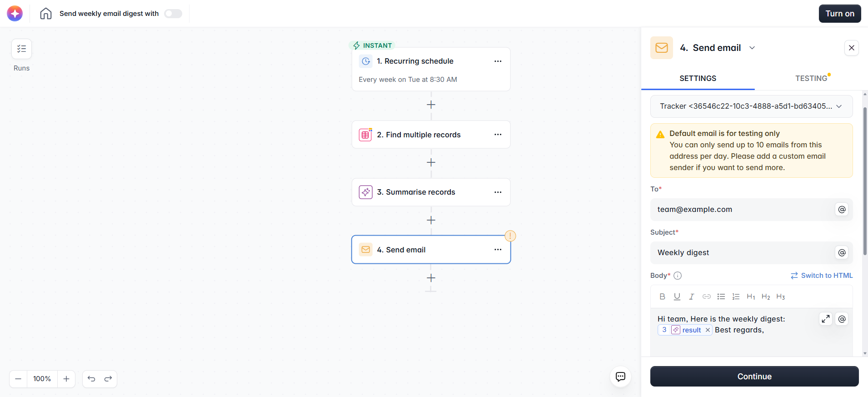Open the Find multiple records options menu

pyautogui.click(x=498, y=135)
